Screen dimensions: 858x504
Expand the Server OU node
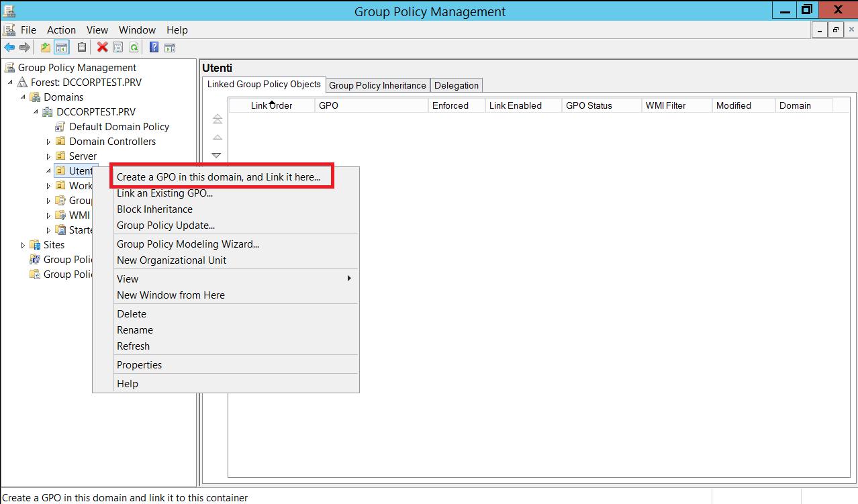tap(48, 156)
